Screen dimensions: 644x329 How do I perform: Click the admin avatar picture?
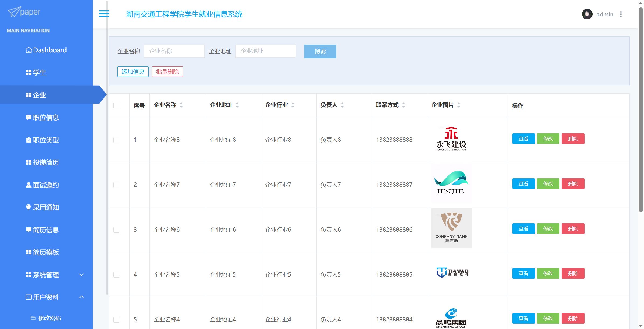click(587, 14)
